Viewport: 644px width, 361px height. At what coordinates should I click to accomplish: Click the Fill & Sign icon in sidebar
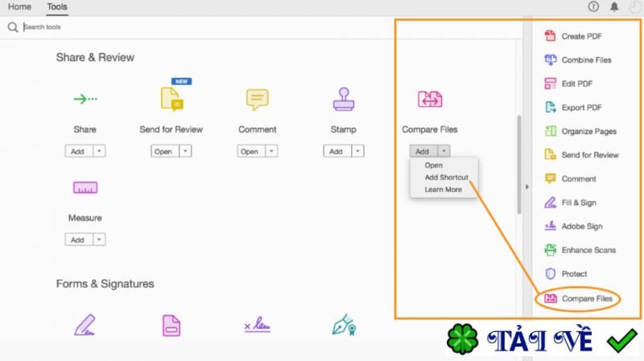(x=551, y=203)
